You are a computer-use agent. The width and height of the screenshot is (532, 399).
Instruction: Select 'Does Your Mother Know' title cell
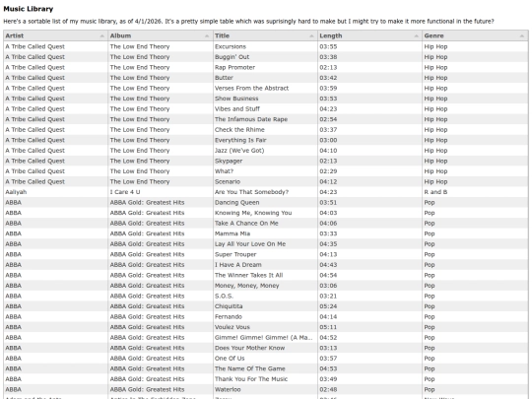(265, 348)
